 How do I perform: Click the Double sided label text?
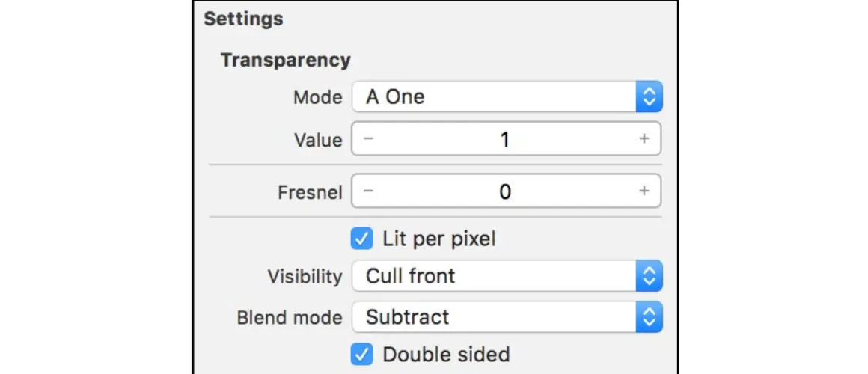point(446,355)
